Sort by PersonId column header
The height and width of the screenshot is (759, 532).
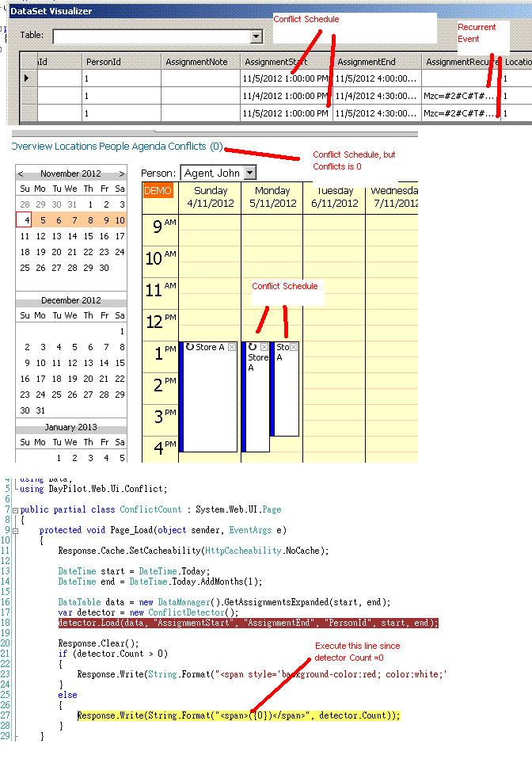point(121,62)
